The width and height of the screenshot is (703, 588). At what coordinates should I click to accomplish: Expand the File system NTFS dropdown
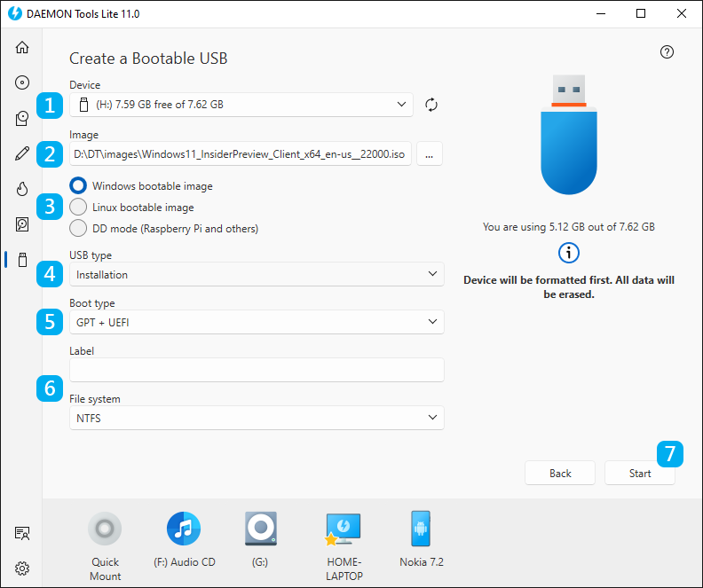pos(257,418)
